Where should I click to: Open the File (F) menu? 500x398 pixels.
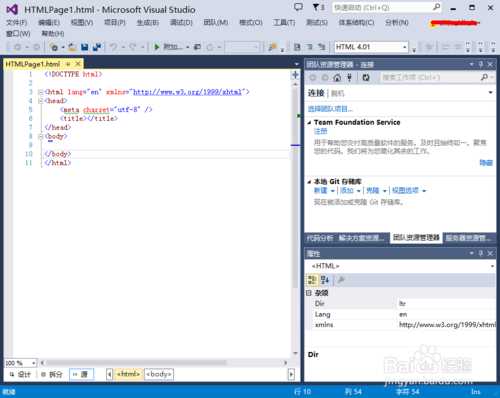click(x=17, y=22)
